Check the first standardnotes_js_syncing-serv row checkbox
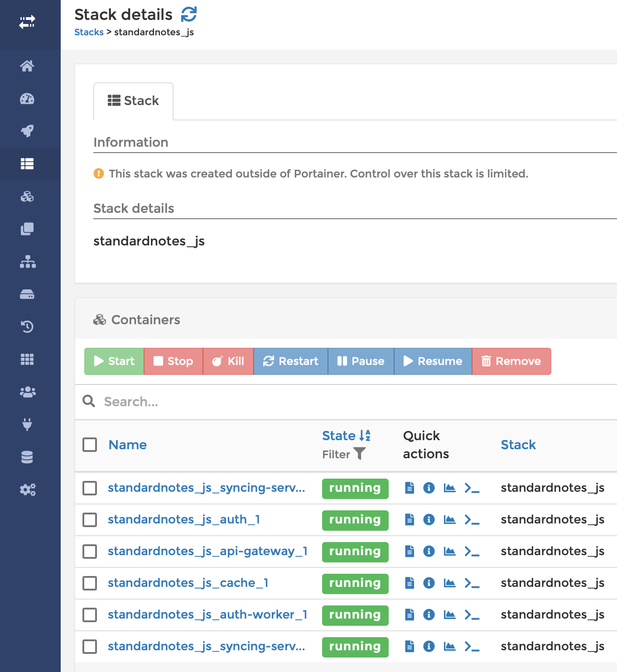 pyautogui.click(x=90, y=488)
